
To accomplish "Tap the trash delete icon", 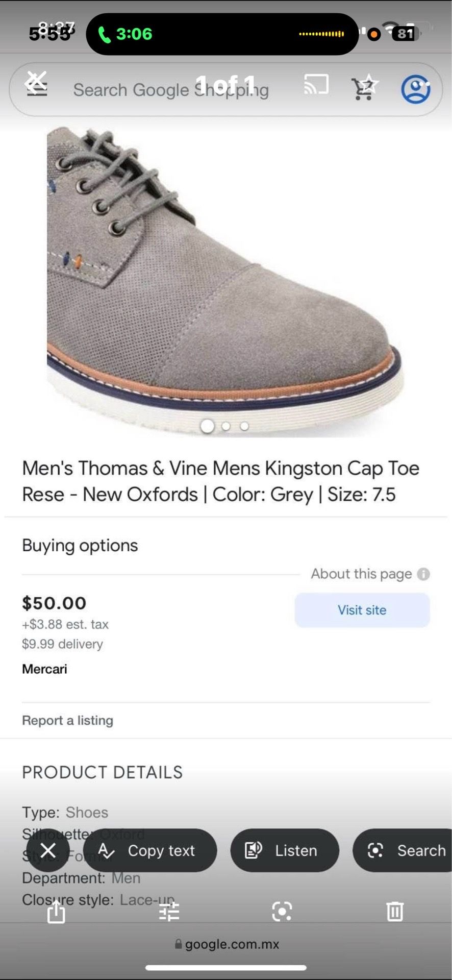I will [395, 912].
